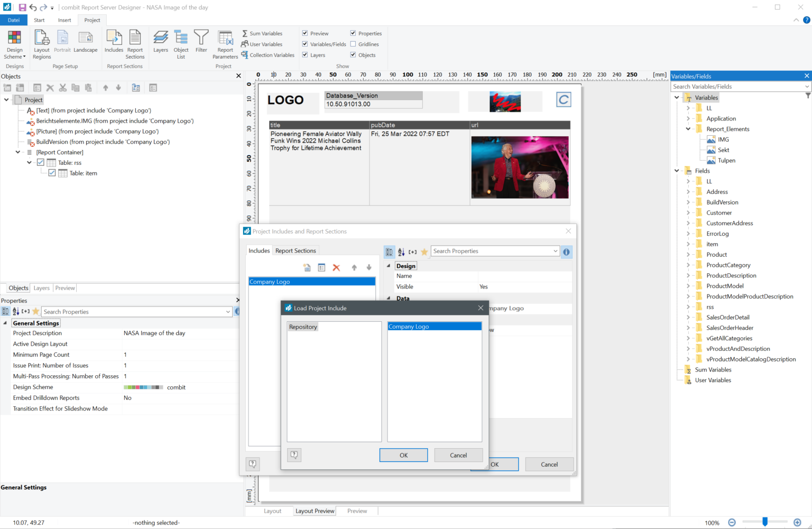Open the Search Properties dropdown in the dialog

555,251
